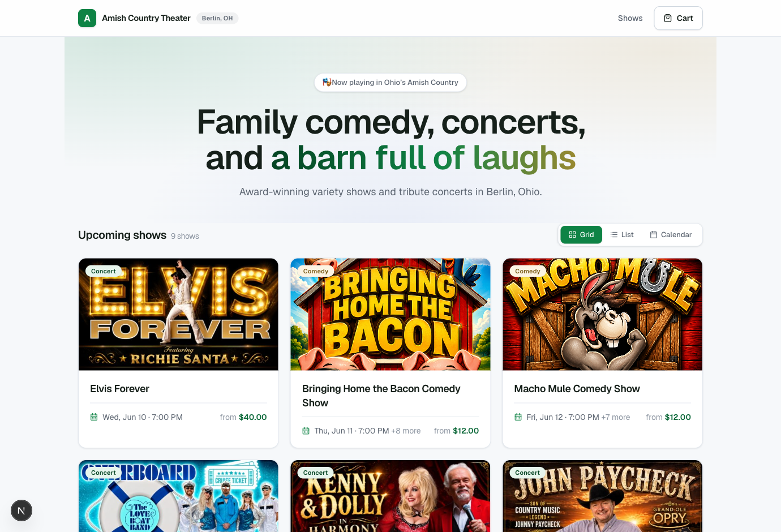Go to the Shows page link
Viewport: 781px width, 532px height.
(630, 18)
